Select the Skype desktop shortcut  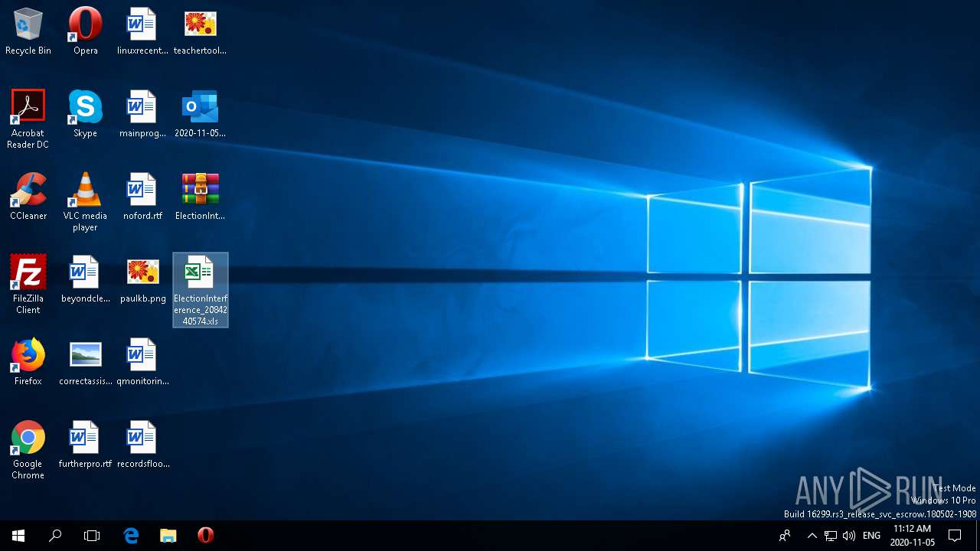pyautogui.click(x=85, y=113)
